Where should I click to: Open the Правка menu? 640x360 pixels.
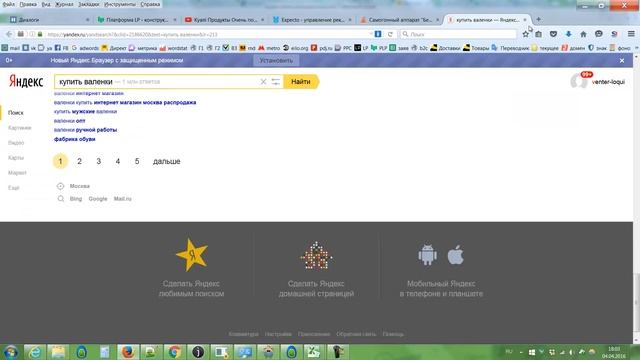28,4
